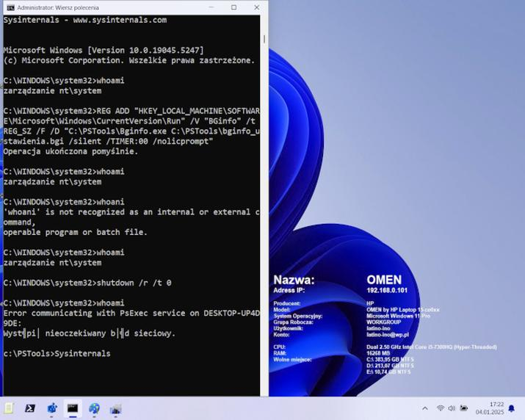
Task: Click the mistyped 'whoani' command line
Action: click(64, 202)
